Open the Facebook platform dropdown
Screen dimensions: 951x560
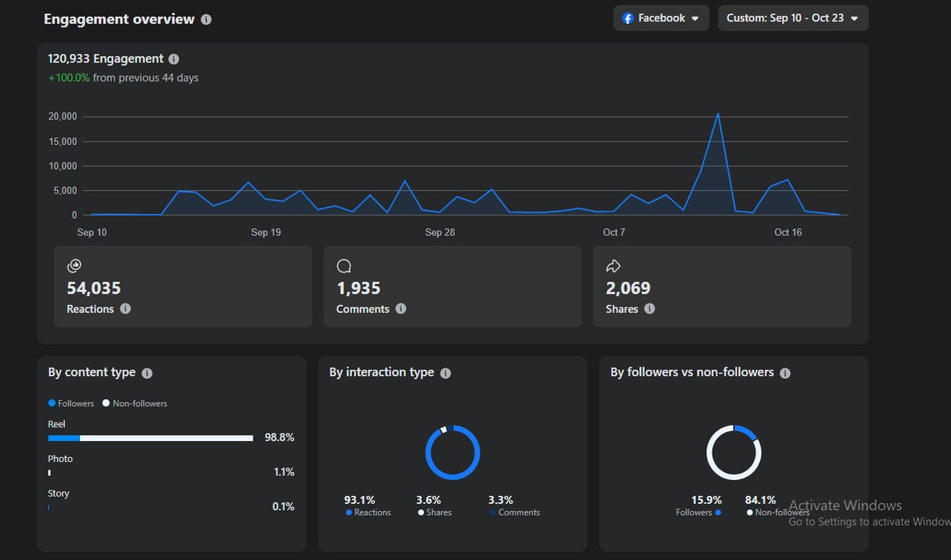pos(661,18)
